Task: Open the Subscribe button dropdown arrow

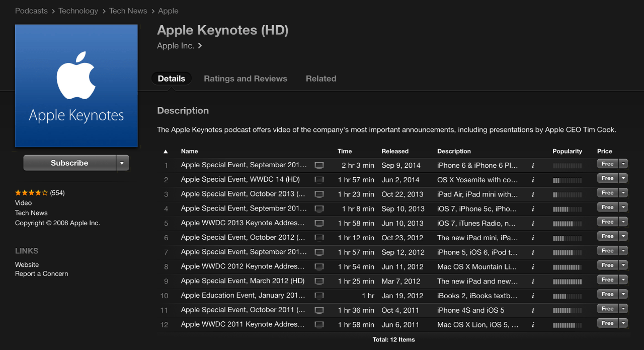Action: [122, 163]
